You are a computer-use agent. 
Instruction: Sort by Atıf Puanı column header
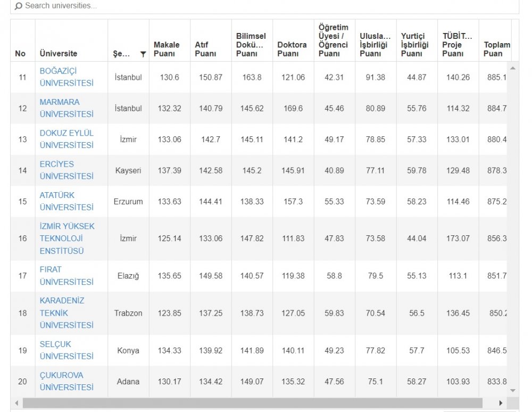click(x=205, y=49)
